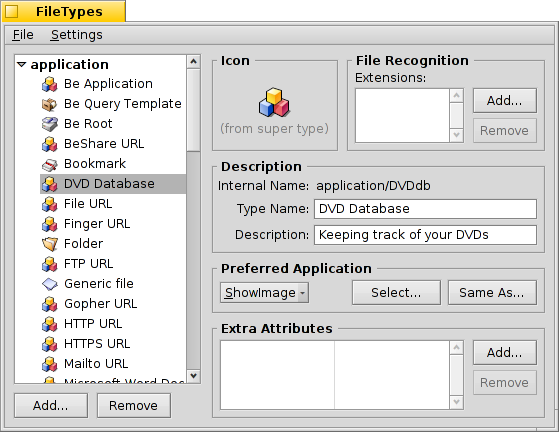Select the Be Query Template entry
Viewport: 559px width, 432px height.
pyautogui.click(x=113, y=104)
